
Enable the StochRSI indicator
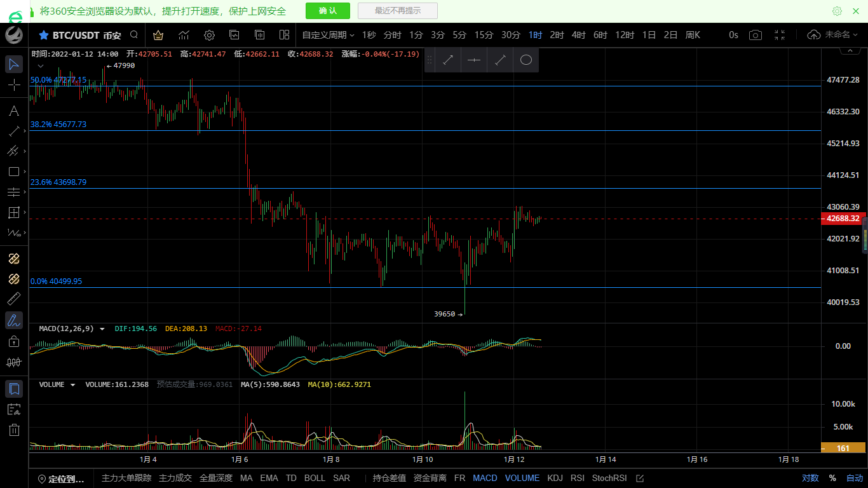(609, 478)
